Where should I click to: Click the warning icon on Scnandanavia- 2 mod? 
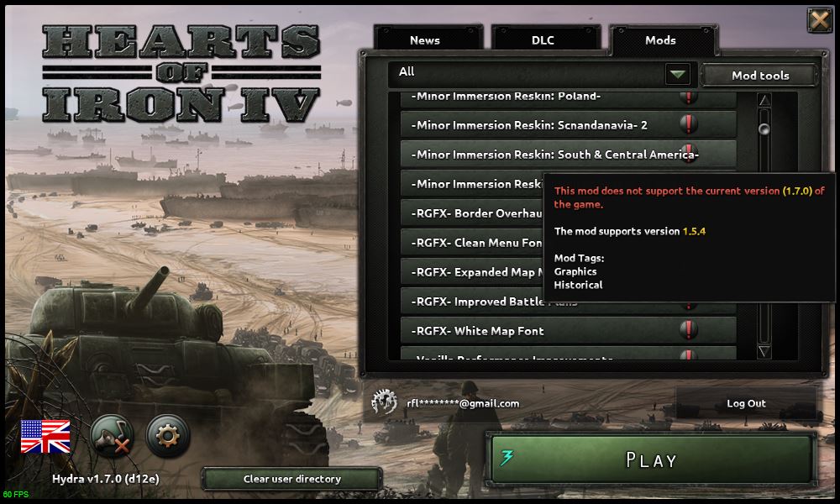tap(689, 123)
